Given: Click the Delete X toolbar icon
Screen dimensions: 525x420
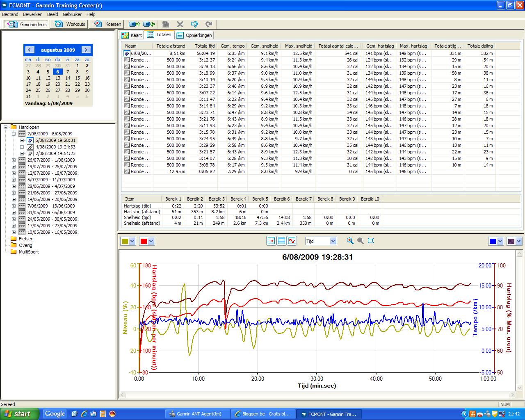Looking at the screenshot, I should [180, 24].
